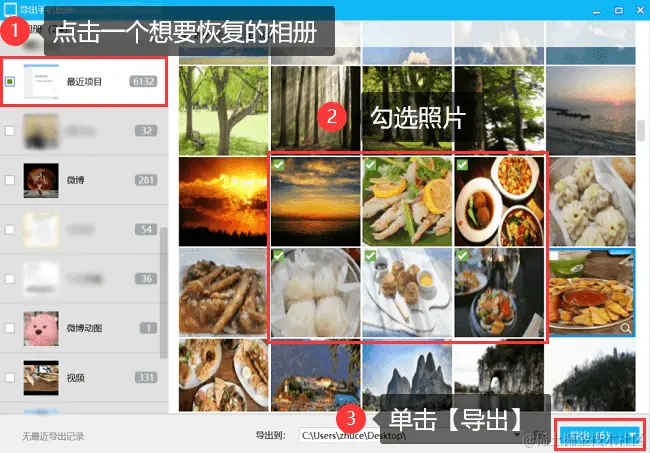The width and height of the screenshot is (650, 453).
Task: Click the 281 count badge of 微博
Action: [x=146, y=180]
